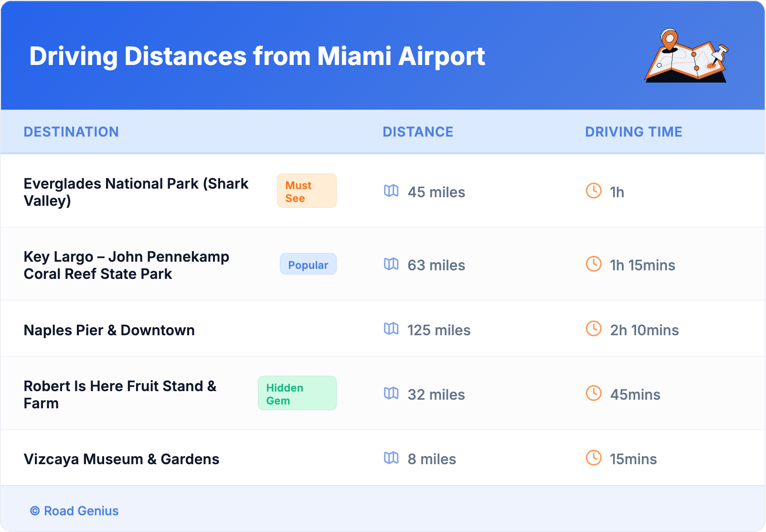The width and height of the screenshot is (766, 532).
Task: Click the clock icon beside 15mins
Action: [x=594, y=458]
